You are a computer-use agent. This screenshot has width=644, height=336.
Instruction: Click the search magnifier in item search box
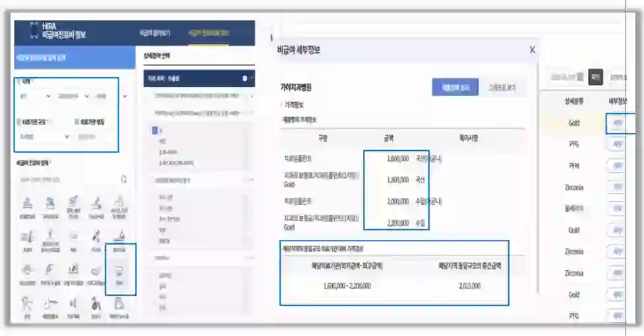pyautogui.click(x=124, y=179)
